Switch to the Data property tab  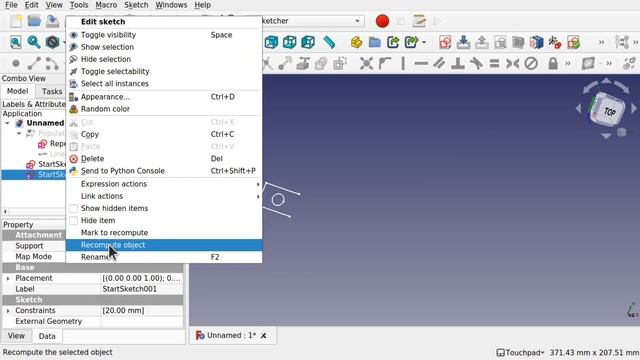[47, 336]
